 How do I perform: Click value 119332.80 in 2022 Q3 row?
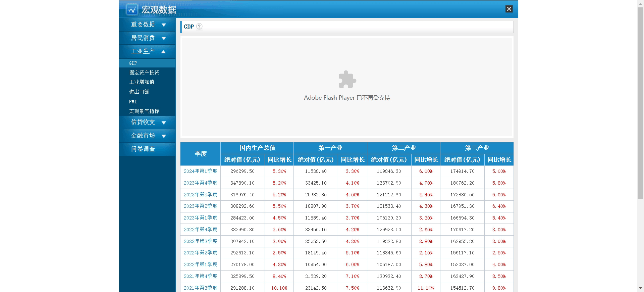pyautogui.click(x=389, y=241)
